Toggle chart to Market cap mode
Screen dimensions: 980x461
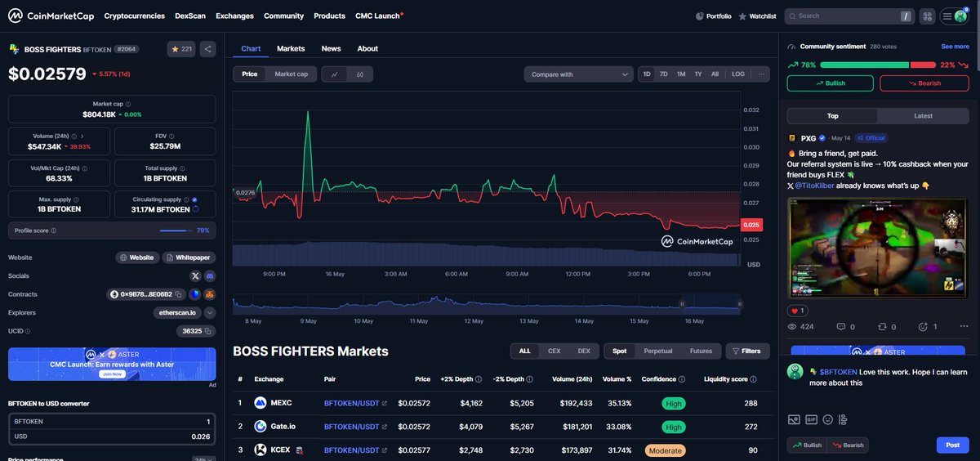(x=291, y=74)
